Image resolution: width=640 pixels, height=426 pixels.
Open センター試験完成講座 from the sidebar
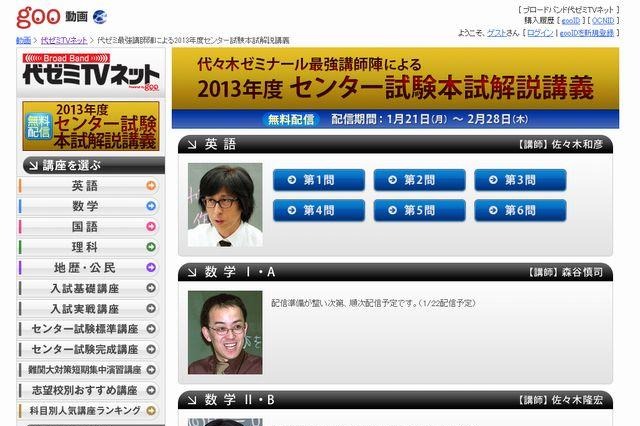coord(88,349)
